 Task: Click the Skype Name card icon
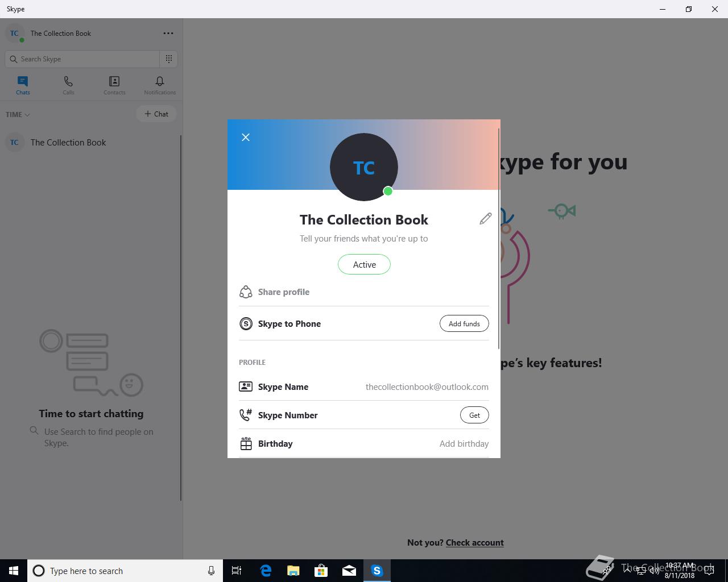(x=246, y=386)
